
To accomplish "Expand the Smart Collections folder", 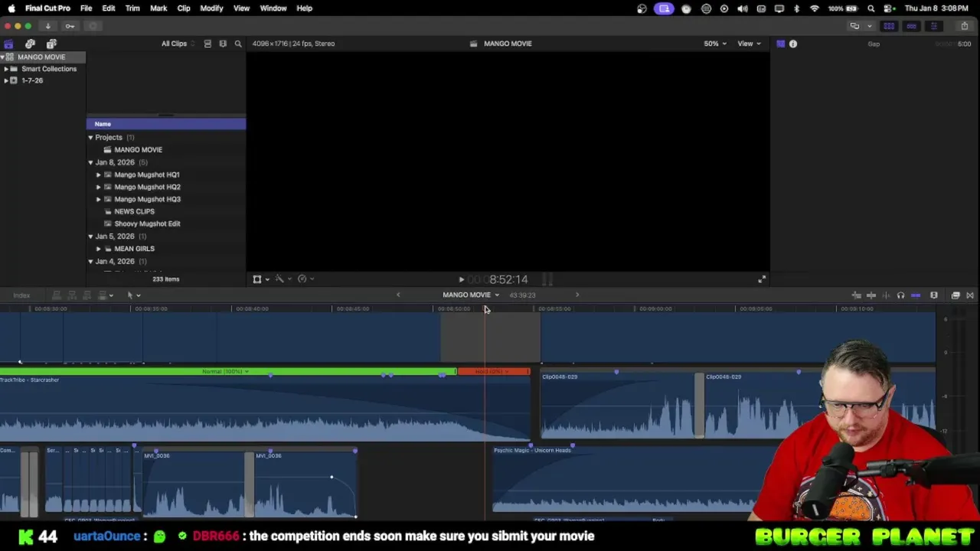I will coord(6,69).
